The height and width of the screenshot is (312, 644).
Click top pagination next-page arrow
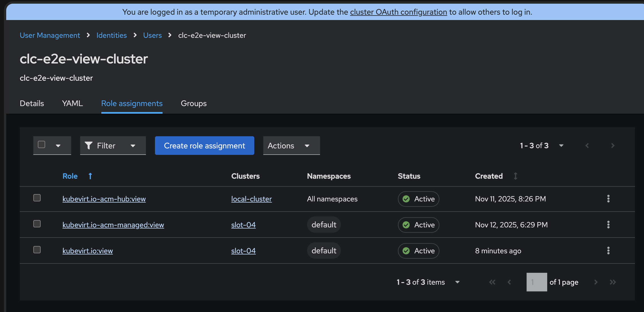(612, 146)
